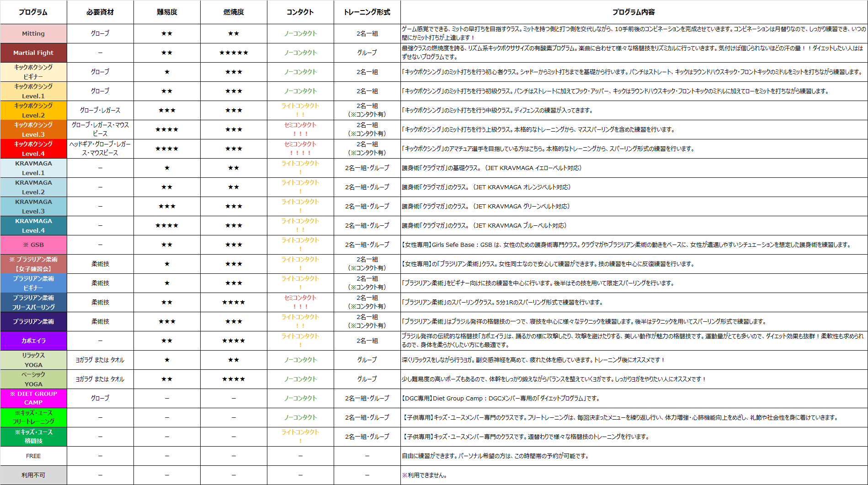Click the 難易度 column header
The height and width of the screenshot is (485, 868).
pyautogui.click(x=167, y=12)
